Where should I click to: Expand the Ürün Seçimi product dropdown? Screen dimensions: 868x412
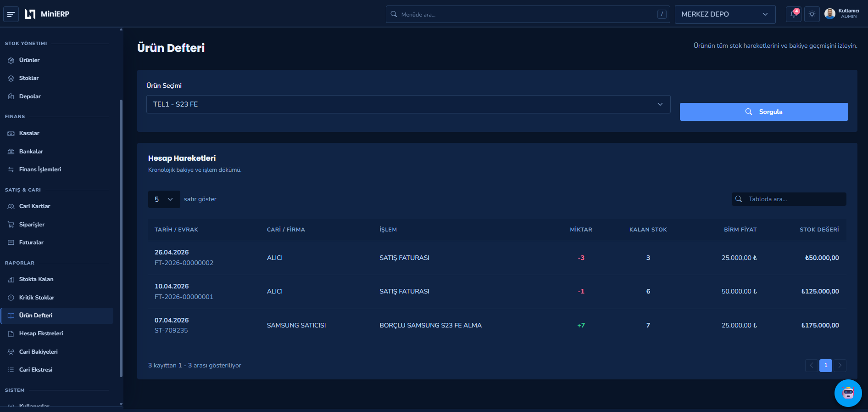408,104
